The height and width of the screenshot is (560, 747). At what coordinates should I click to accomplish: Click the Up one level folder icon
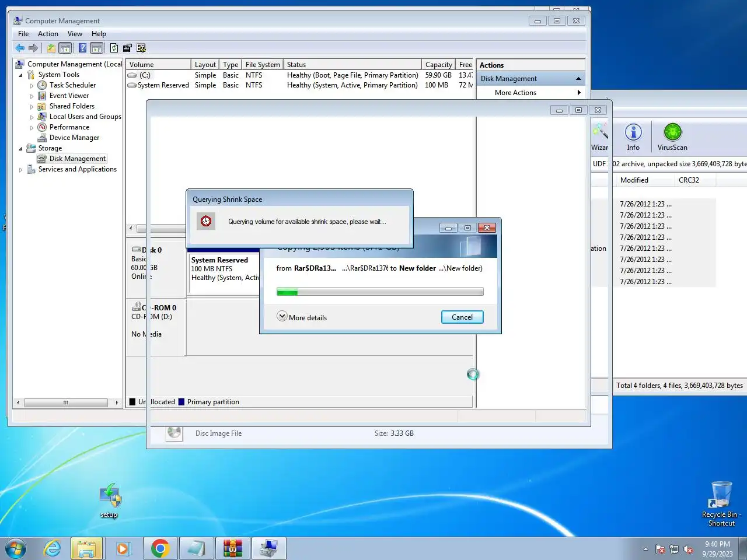tap(51, 48)
